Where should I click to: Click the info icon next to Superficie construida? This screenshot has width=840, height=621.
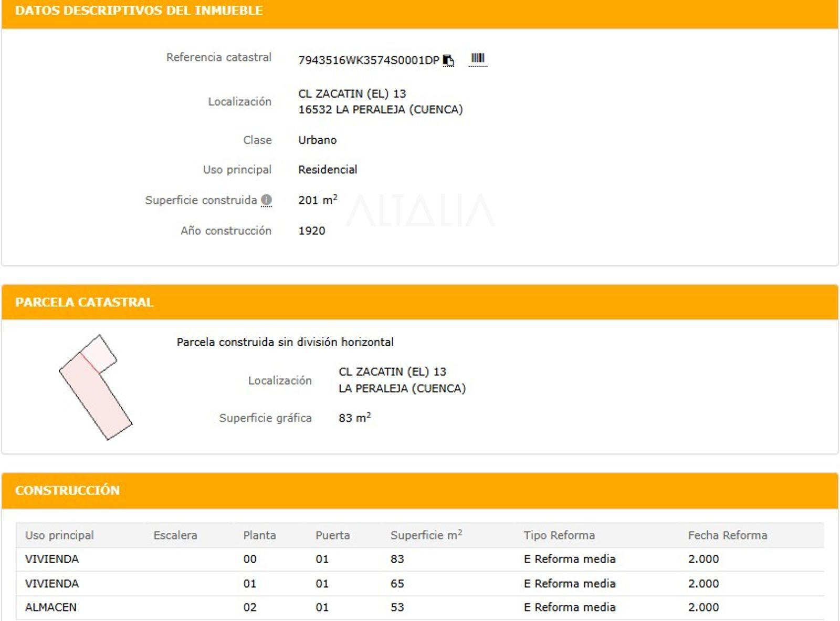tap(267, 200)
